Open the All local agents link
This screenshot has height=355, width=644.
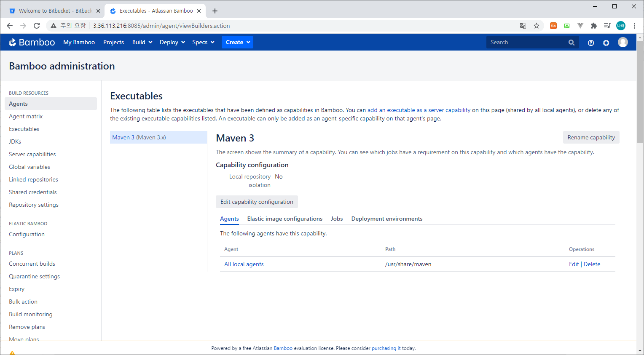244,264
